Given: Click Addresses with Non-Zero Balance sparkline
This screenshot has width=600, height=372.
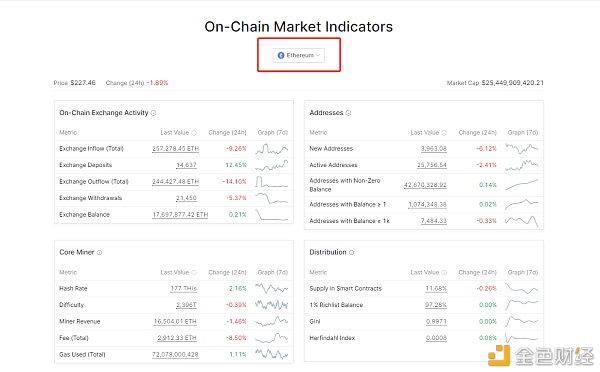Looking at the screenshot, I should (522, 185).
